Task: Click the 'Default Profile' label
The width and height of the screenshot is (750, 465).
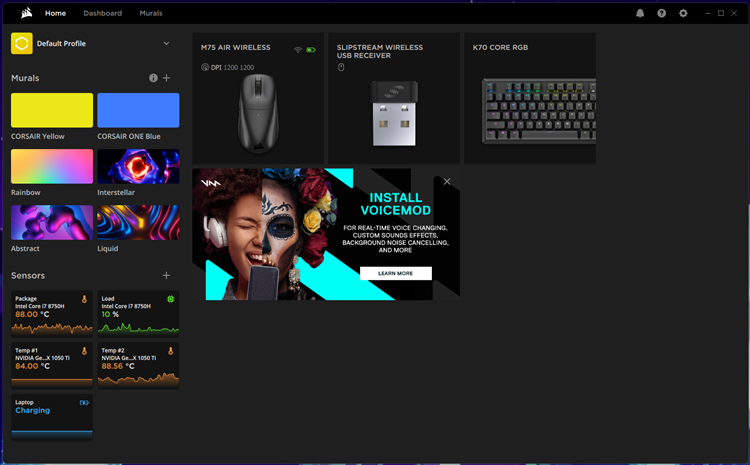Action: [61, 44]
